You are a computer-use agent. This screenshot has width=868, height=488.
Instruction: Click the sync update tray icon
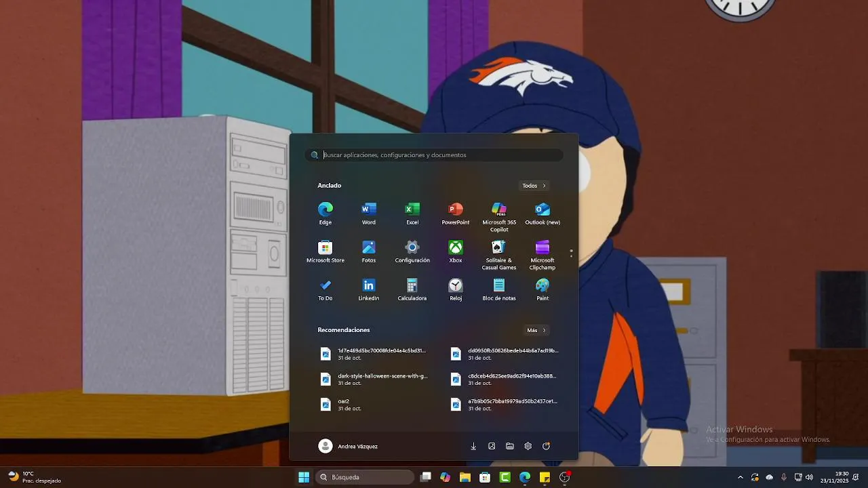click(755, 477)
